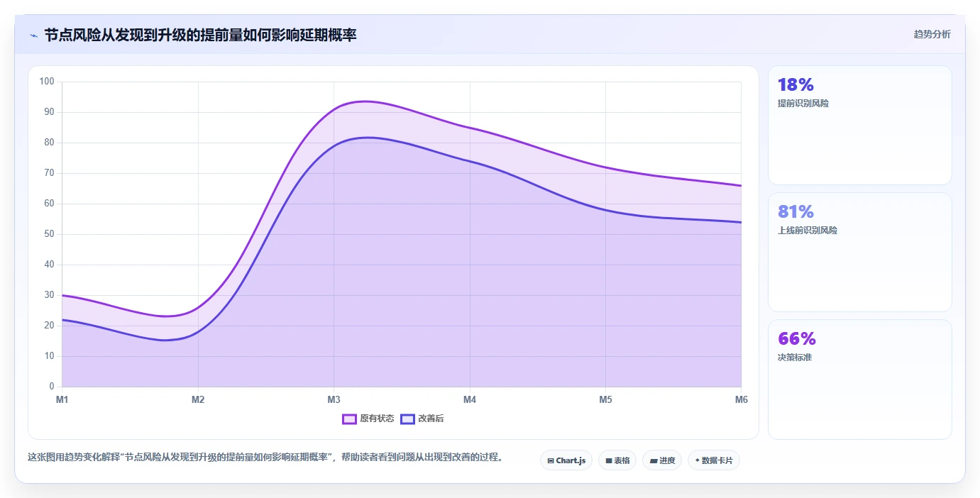Click the icon inside the Chart.js tag

click(x=551, y=461)
